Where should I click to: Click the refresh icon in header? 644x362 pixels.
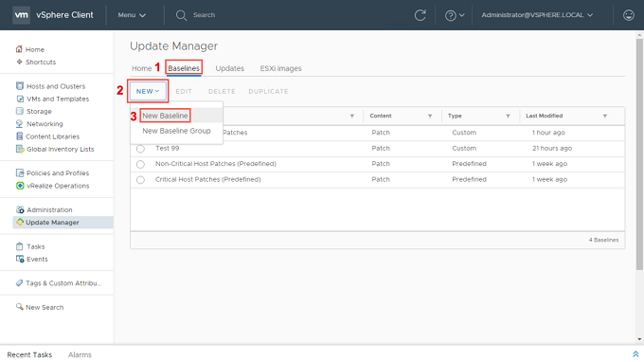click(420, 15)
